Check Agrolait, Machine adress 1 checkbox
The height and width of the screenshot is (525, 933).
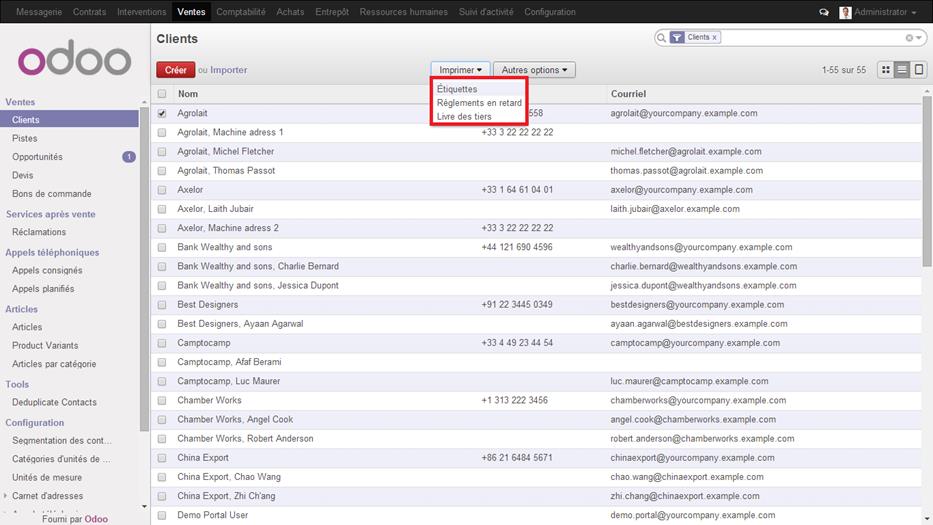pos(162,132)
